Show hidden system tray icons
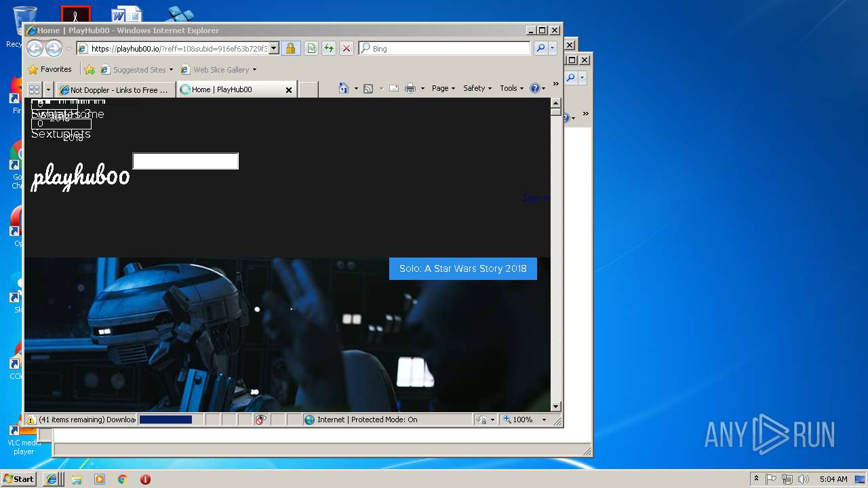This screenshot has height=488, width=868. (x=757, y=479)
